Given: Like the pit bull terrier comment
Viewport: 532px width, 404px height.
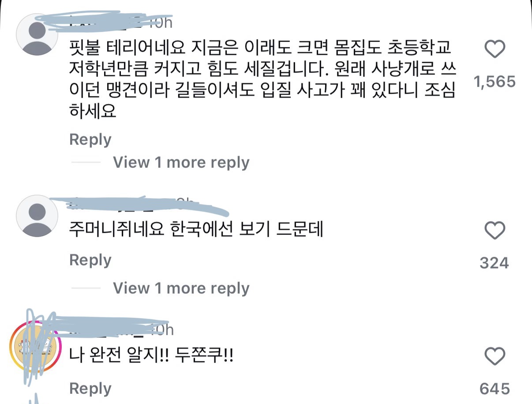Looking at the screenshot, I should coord(495,49).
